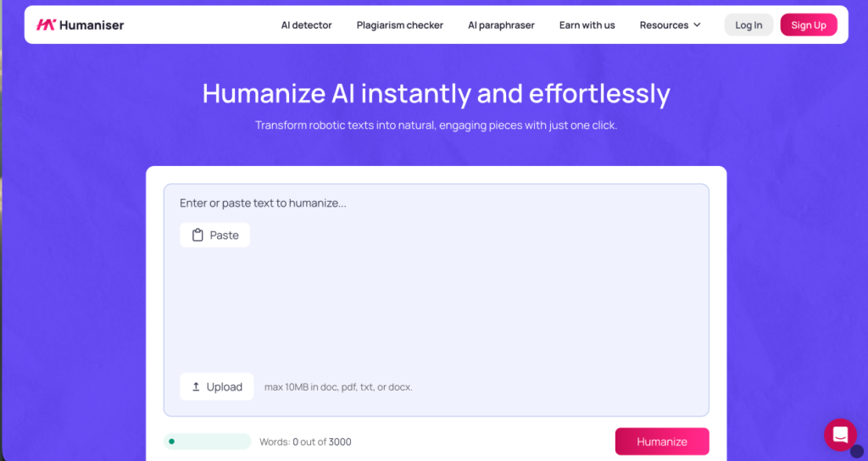Click the Humaniser brand name text
This screenshot has height=461, width=868.
click(92, 25)
